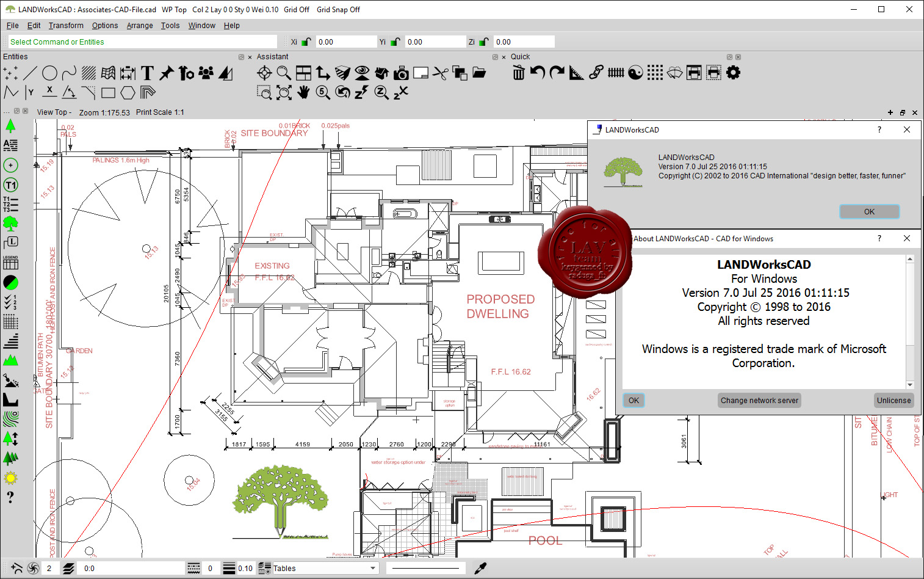Open the Help menu
The image size is (924, 579).
click(232, 26)
